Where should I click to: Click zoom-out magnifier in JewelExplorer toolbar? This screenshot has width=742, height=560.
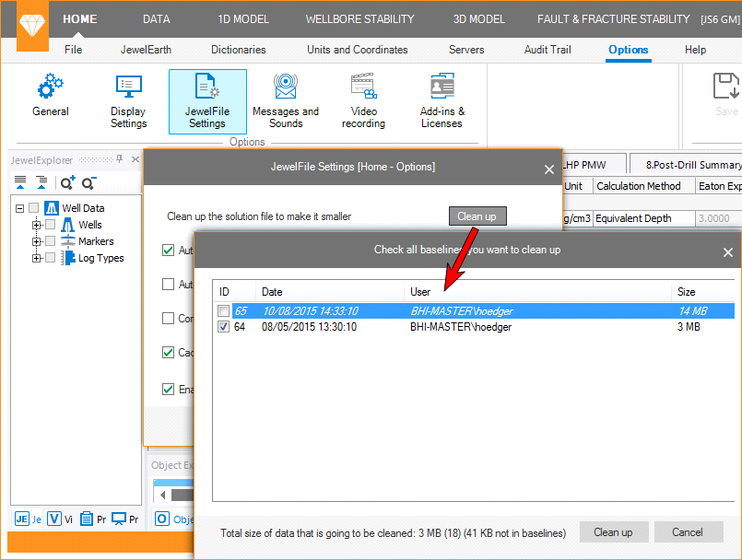pos(88,182)
